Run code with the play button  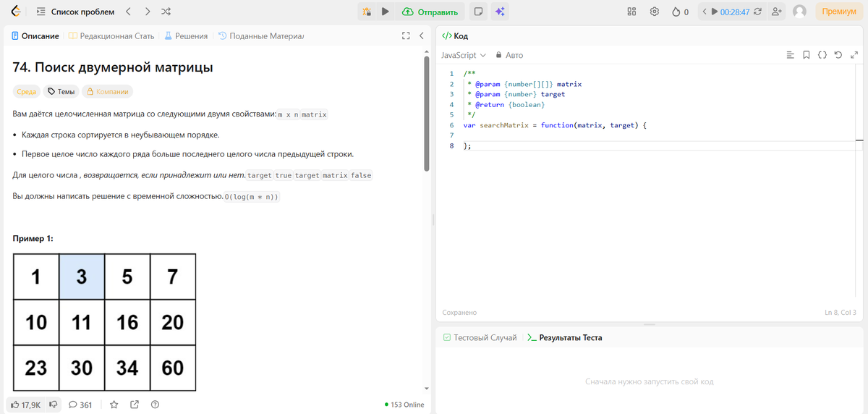[x=386, y=12]
